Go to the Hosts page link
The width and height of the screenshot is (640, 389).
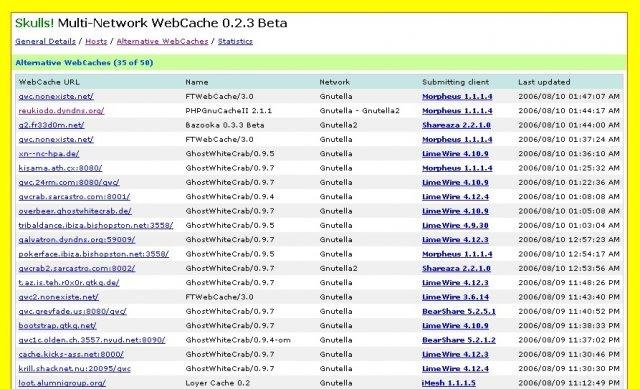coord(96,42)
